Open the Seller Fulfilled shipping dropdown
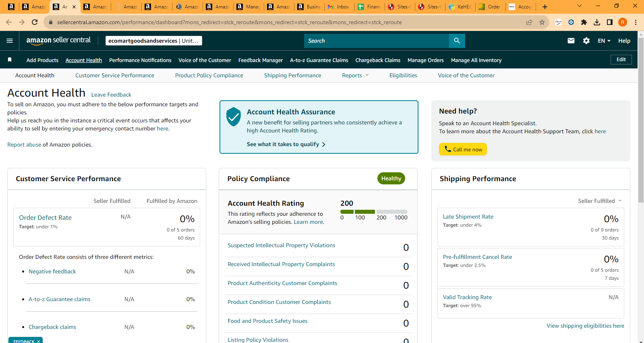 tap(600, 201)
